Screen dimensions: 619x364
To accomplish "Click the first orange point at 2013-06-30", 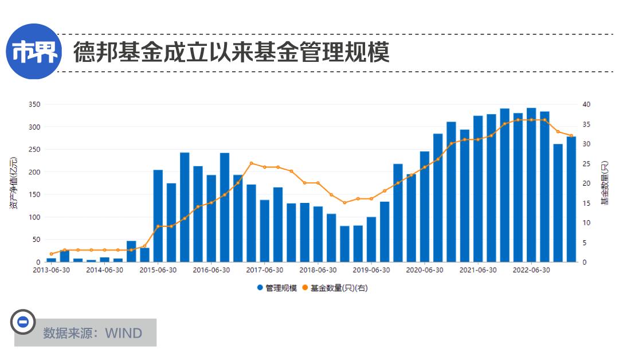I will pos(51,253).
